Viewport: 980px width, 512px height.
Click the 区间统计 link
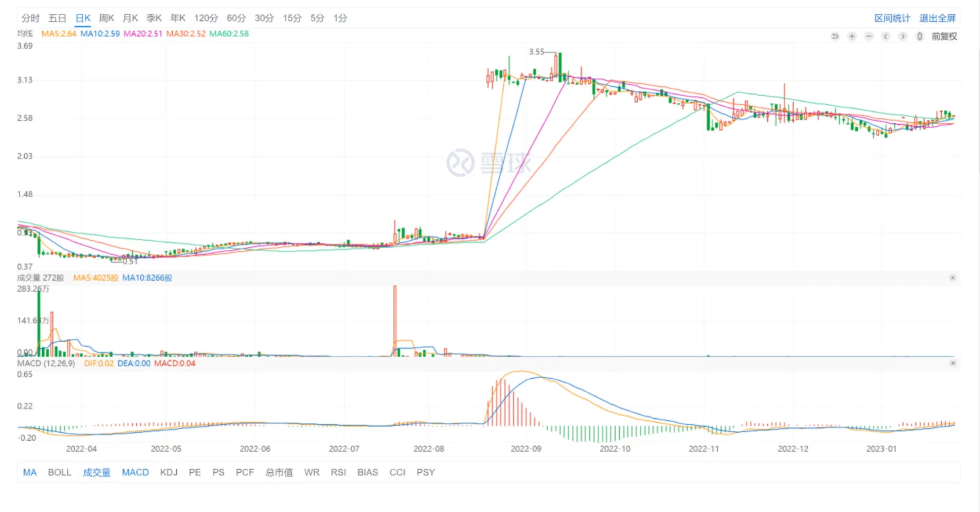892,18
